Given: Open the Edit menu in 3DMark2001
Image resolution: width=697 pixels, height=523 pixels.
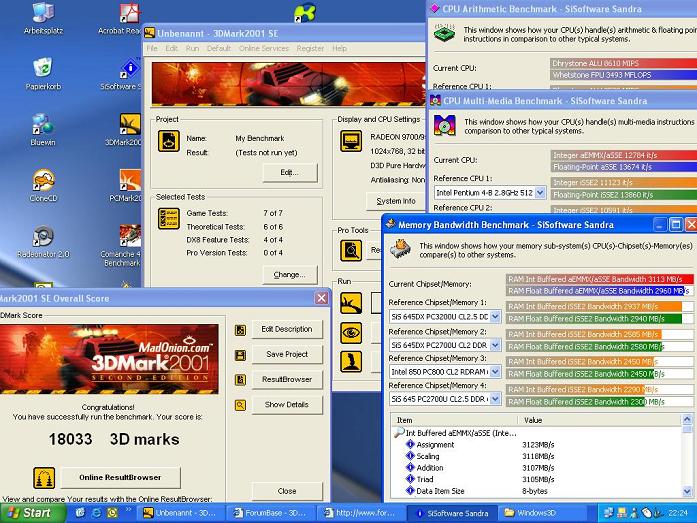Looking at the screenshot, I should tap(172, 48).
